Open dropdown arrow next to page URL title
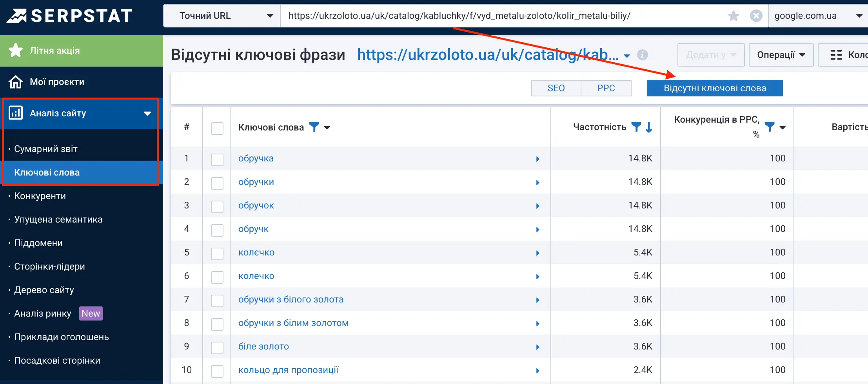The image size is (868, 384). [x=627, y=56]
